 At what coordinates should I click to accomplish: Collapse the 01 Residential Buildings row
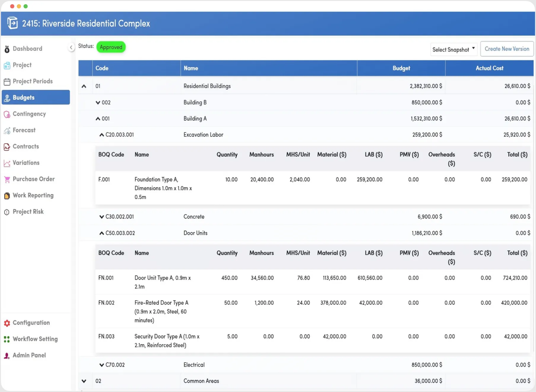(x=84, y=86)
